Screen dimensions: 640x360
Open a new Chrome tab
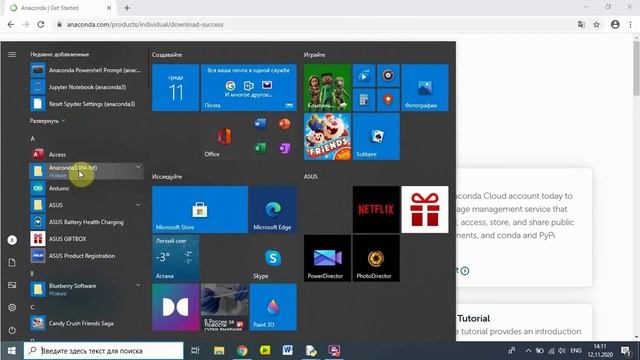(127, 8)
